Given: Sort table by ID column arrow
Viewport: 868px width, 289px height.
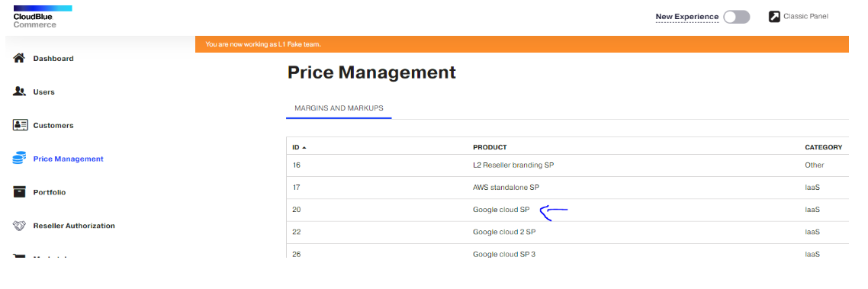Looking at the screenshot, I should point(304,147).
